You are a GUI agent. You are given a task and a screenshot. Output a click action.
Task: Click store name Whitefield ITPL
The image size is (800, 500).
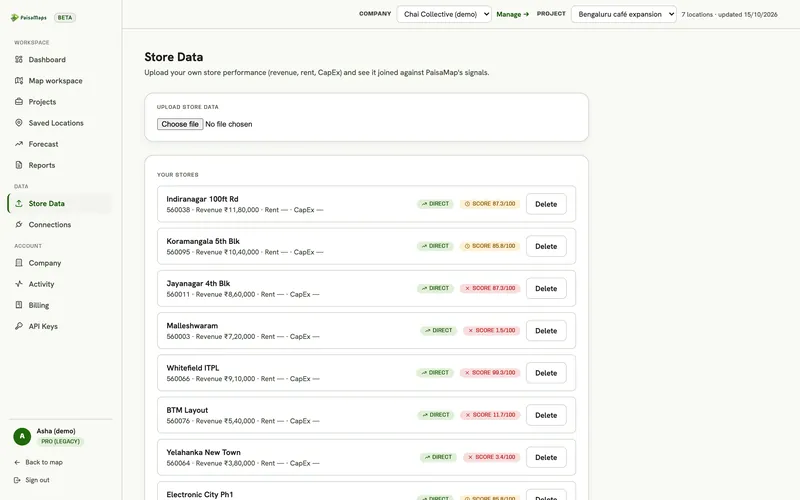193,368
